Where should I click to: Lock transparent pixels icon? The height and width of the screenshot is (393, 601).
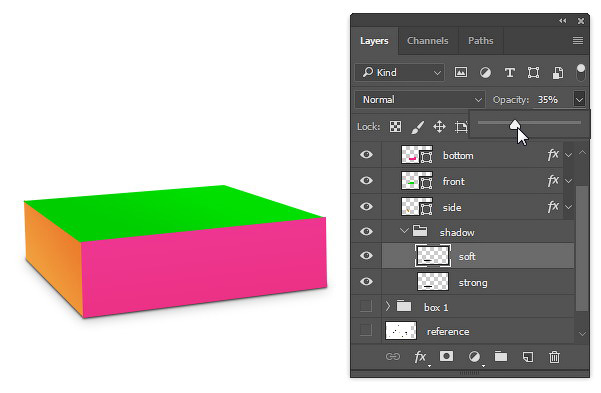pyautogui.click(x=395, y=127)
